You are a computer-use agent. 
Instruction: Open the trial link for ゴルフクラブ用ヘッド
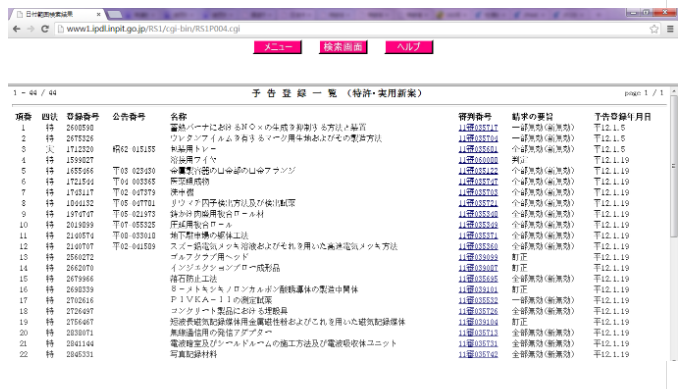478,257
